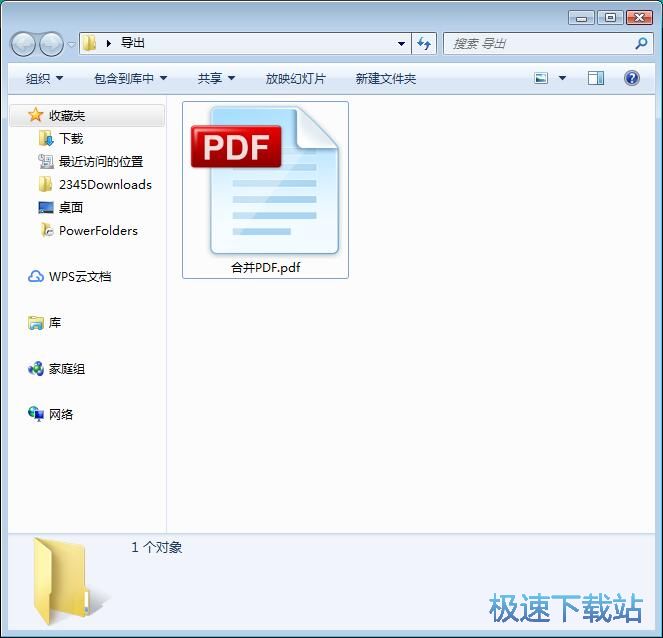
Task: Click the 网络 network icon
Action: [36, 414]
